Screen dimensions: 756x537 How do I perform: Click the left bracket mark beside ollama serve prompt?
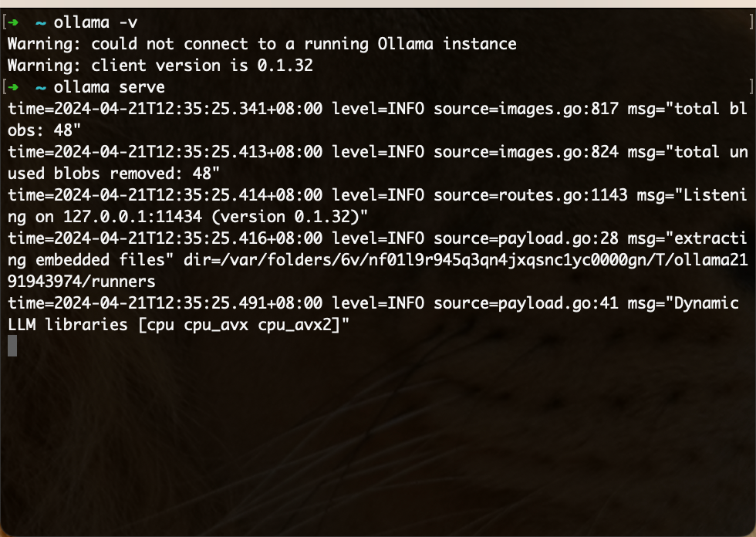click(x=5, y=86)
